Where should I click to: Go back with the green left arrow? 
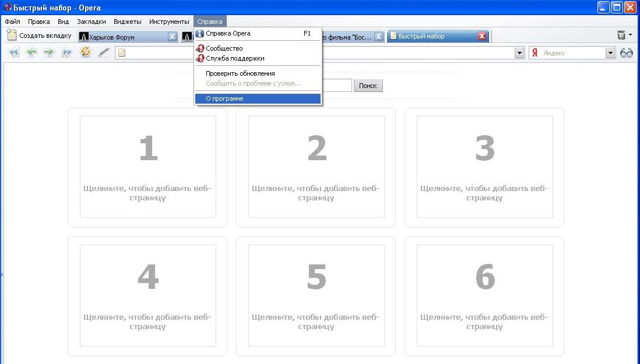(x=31, y=52)
